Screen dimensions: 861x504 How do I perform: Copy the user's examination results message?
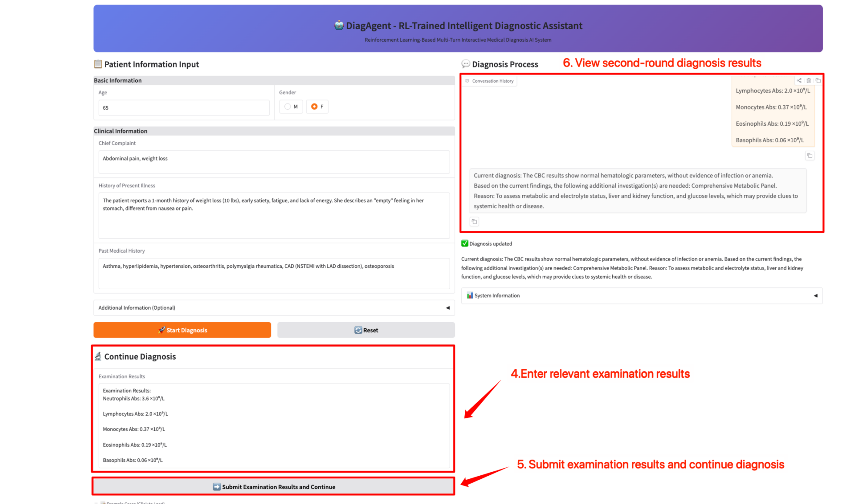(x=810, y=156)
